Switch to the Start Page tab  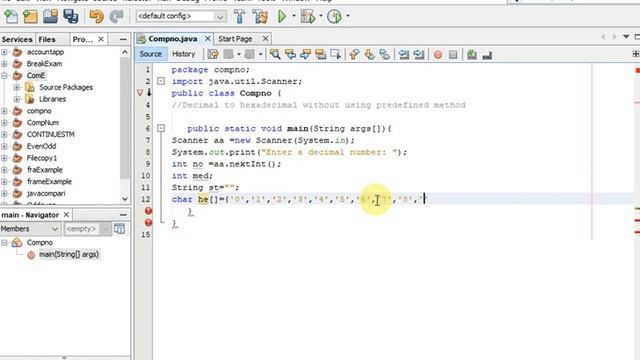(x=235, y=39)
